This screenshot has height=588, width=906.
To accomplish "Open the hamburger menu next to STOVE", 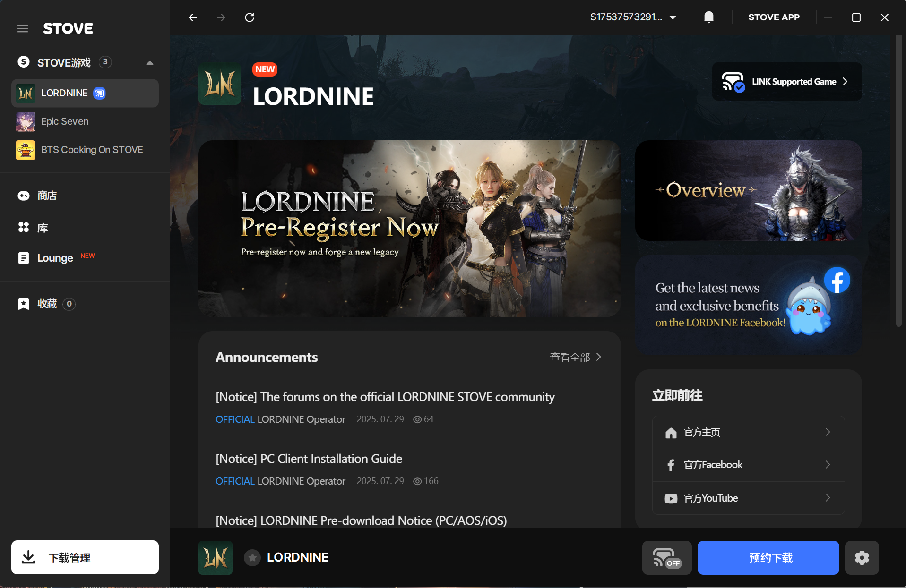I will coord(23,28).
